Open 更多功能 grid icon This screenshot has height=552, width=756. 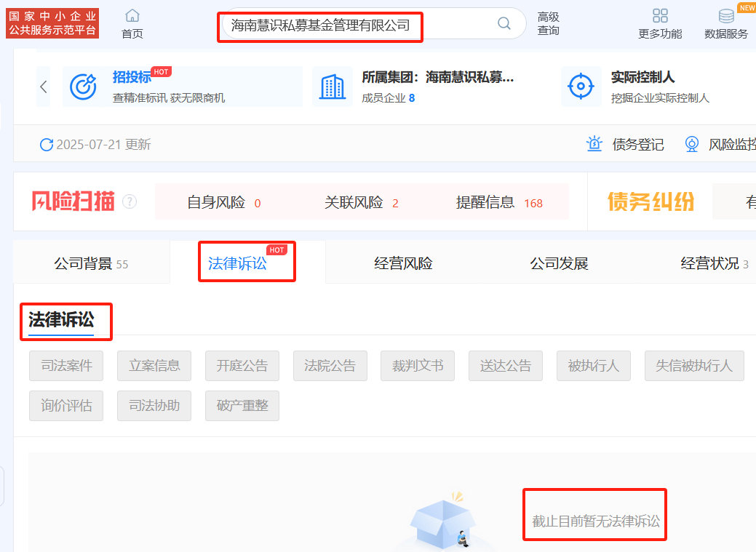tap(660, 16)
